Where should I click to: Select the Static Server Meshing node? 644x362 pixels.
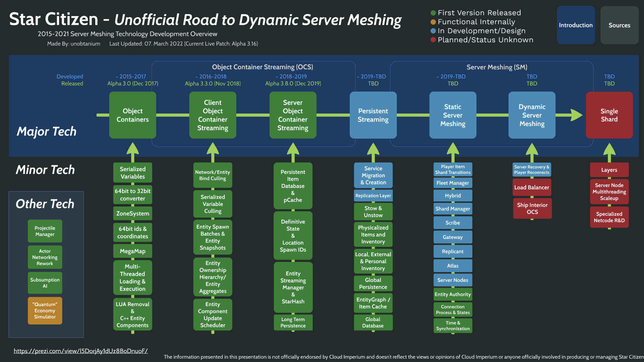(x=452, y=115)
